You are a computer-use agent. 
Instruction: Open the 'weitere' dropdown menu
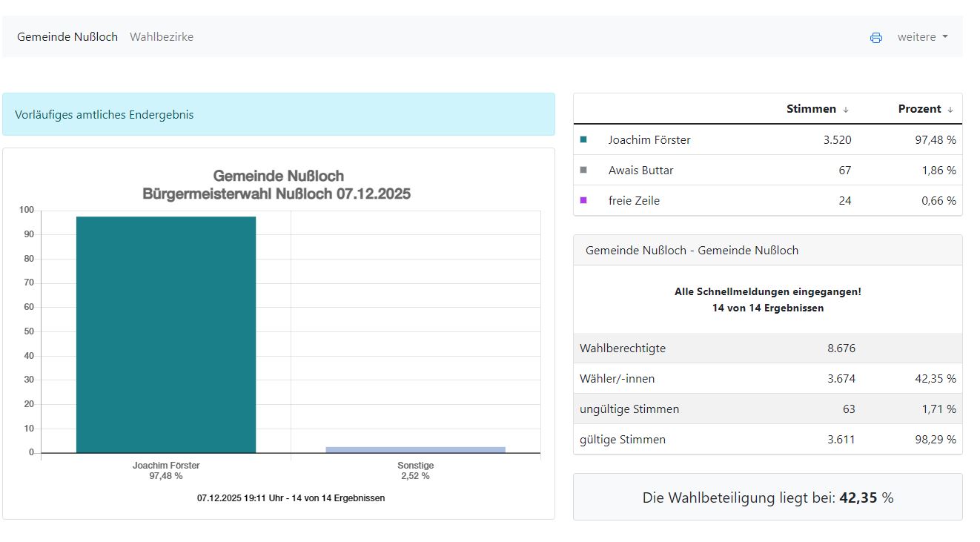[922, 37]
